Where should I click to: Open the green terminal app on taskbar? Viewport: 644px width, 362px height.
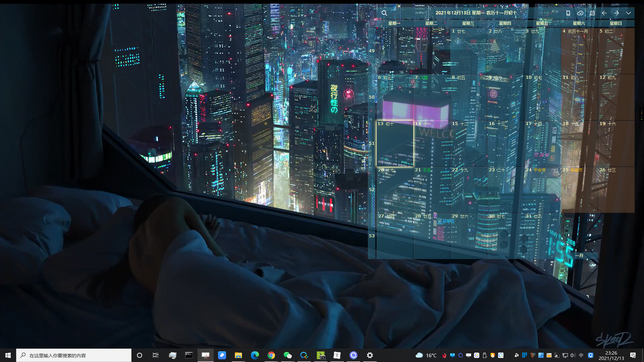click(321, 355)
